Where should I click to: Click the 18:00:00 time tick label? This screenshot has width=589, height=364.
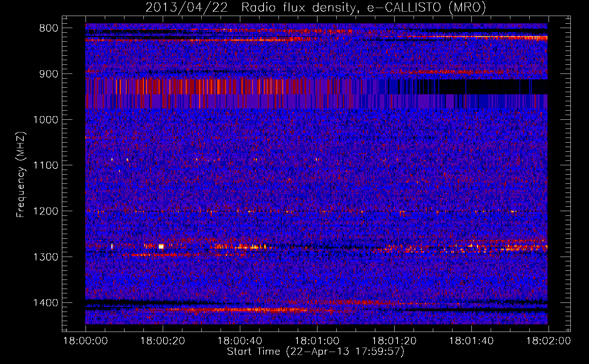tap(86, 341)
